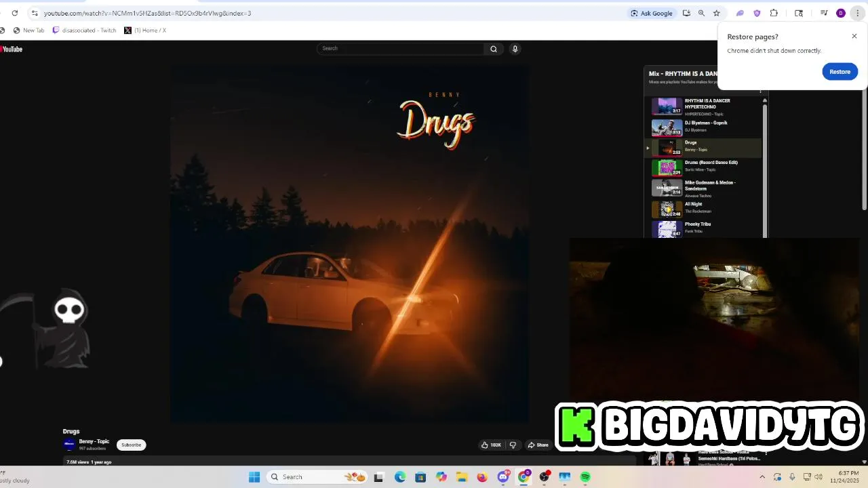
Task: Play All Night by The Rocketman
Action: click(x=704, y=208)
